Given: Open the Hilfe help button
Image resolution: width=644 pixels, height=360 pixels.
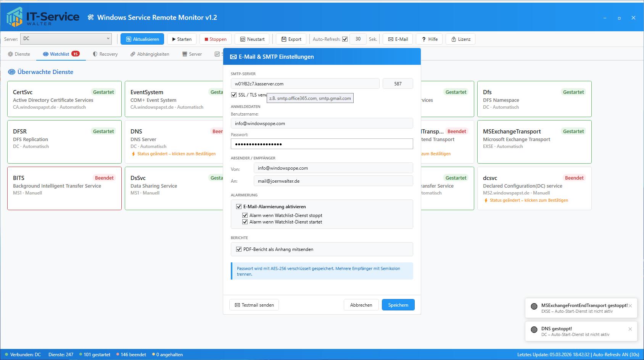Looking at the screenshot, I should (x=430, y=39).
